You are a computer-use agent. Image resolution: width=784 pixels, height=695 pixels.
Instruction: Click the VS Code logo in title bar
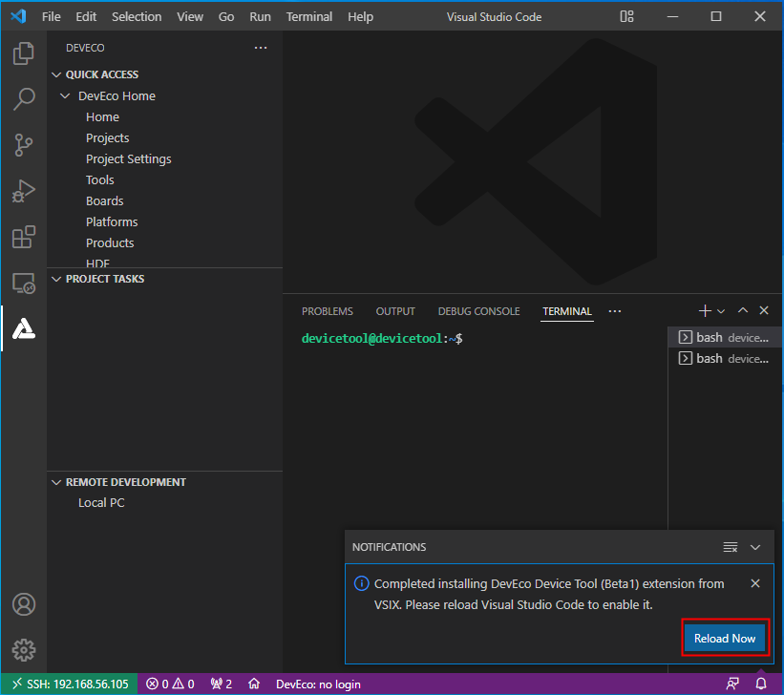click(18, 16)
